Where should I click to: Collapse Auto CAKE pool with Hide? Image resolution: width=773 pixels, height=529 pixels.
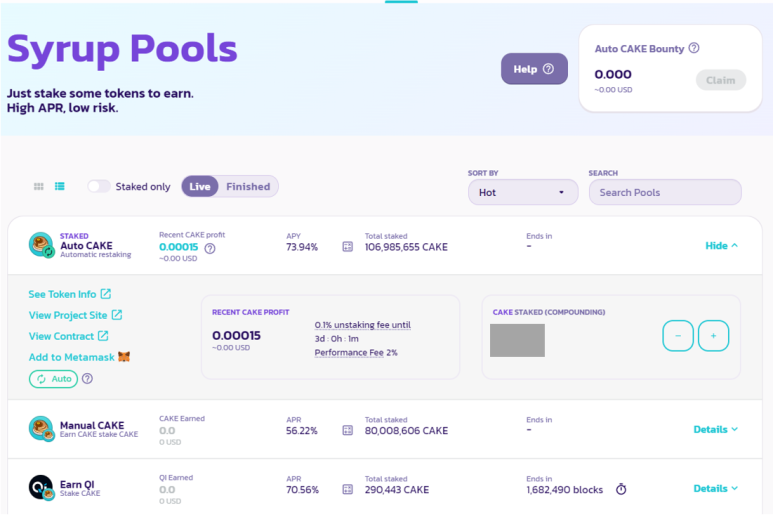[721, 246]
